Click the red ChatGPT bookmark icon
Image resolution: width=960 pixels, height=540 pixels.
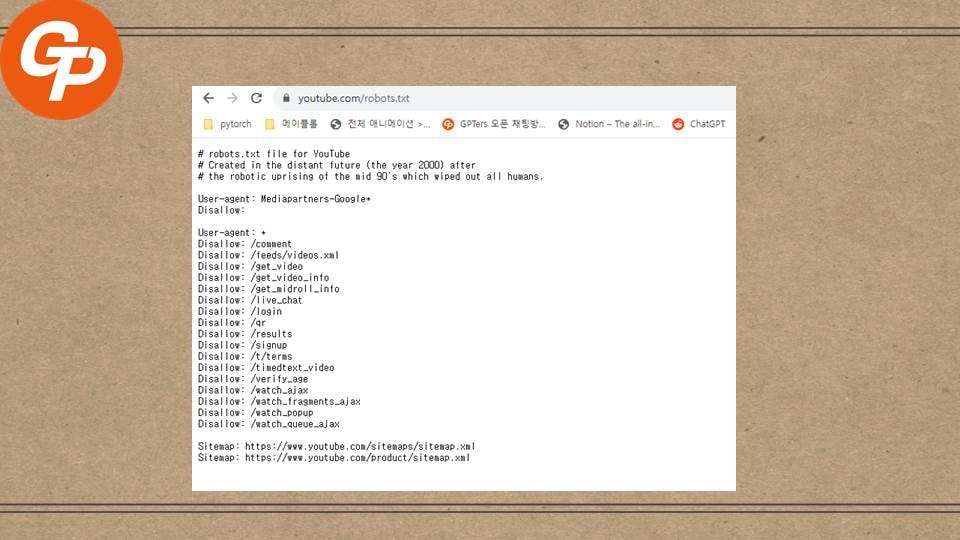click(x=678, y=124)
